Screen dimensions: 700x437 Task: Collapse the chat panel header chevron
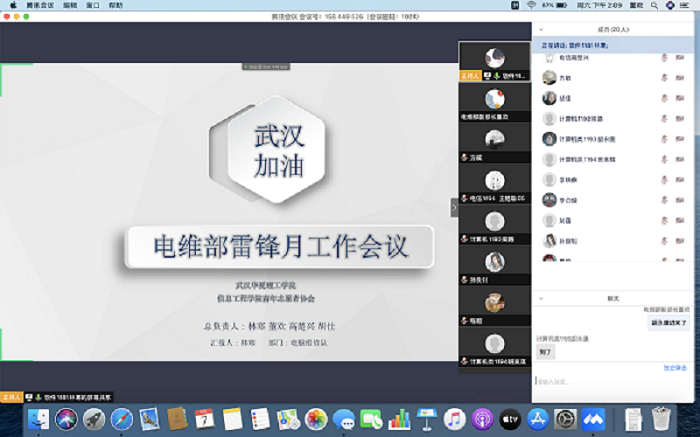point(541,298)
